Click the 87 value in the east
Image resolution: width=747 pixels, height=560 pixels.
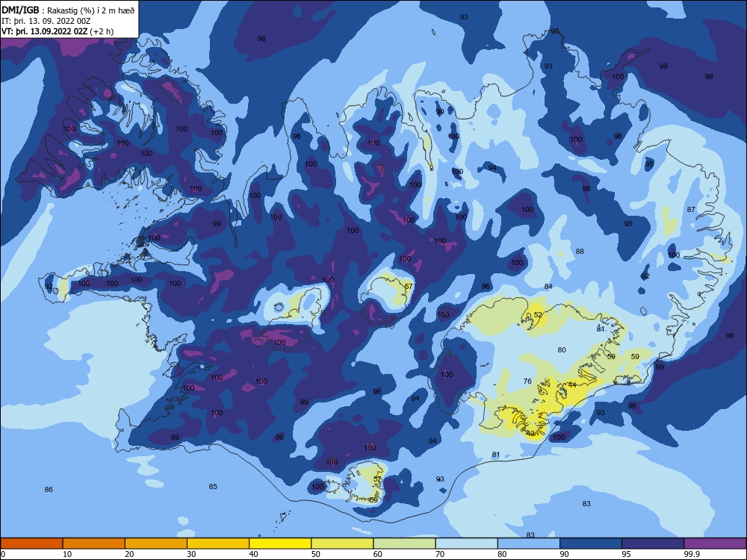(x=691, y=210)
